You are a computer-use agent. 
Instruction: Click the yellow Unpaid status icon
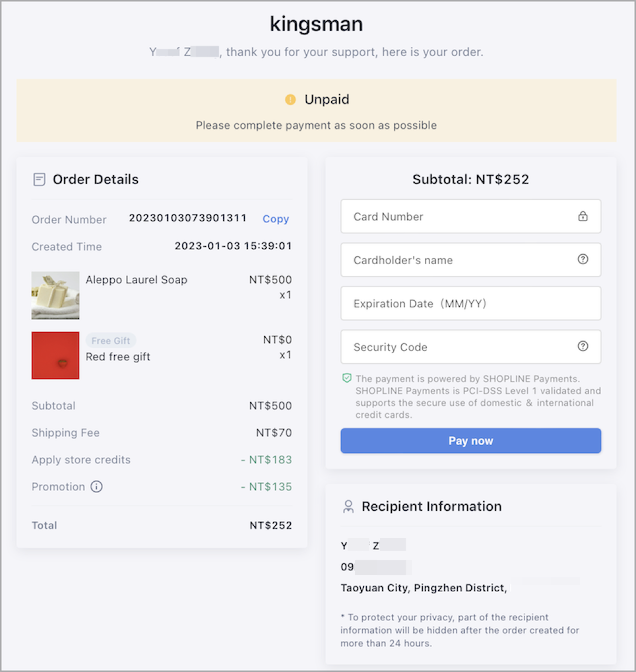pos(290,100)
